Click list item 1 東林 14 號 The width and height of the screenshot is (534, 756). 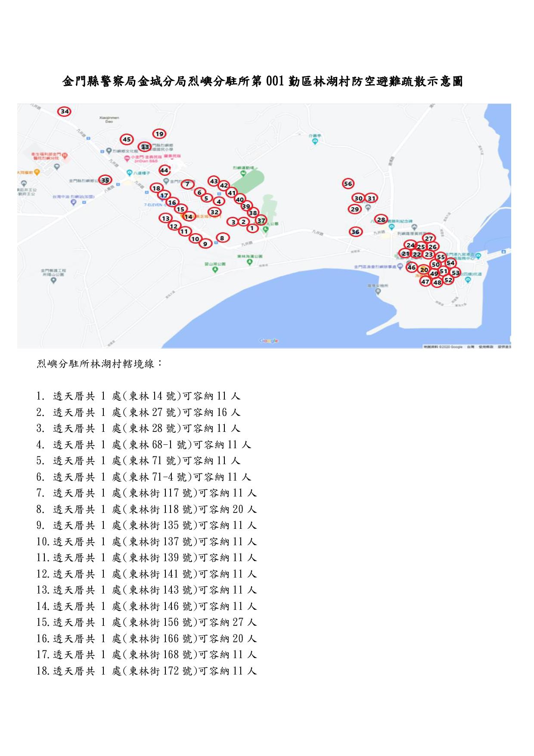coord(138,396)
